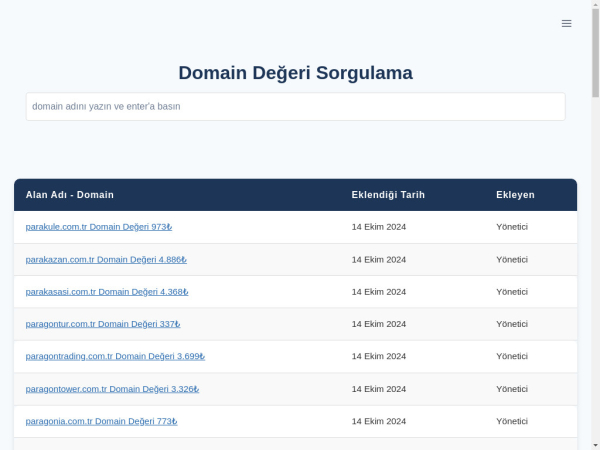Viewport: 600px width, 450px height.
Task: Open the hamburger menu icon
Action: (566, 23)
